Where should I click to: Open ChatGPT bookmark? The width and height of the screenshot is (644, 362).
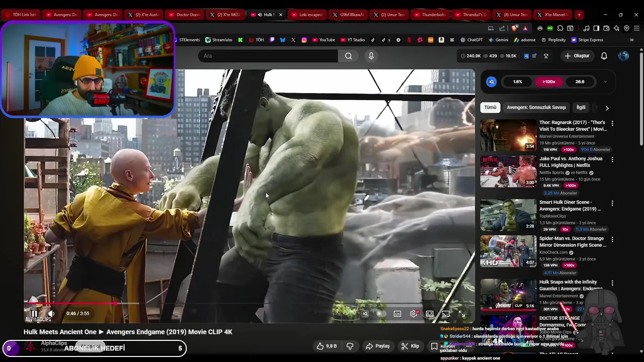[471, 40]
